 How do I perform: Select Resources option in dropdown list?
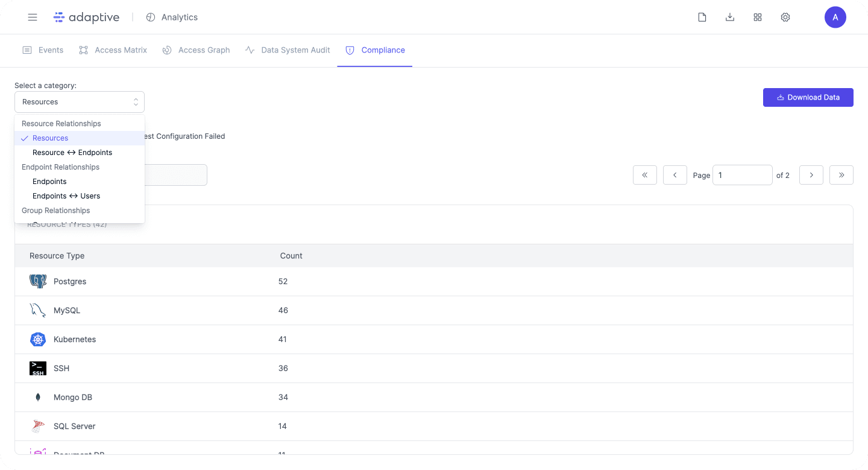pos(80,138)
